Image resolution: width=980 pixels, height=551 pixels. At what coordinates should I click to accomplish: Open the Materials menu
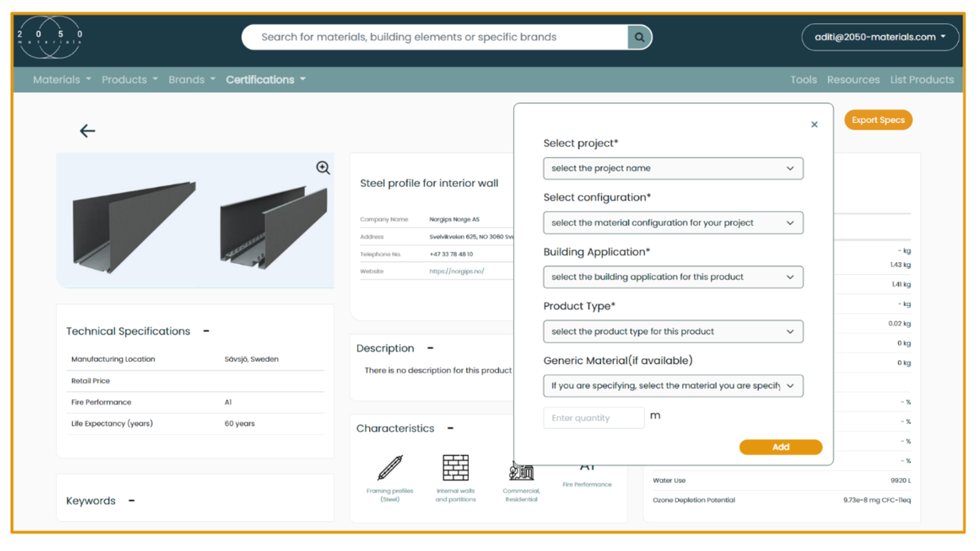62,79
